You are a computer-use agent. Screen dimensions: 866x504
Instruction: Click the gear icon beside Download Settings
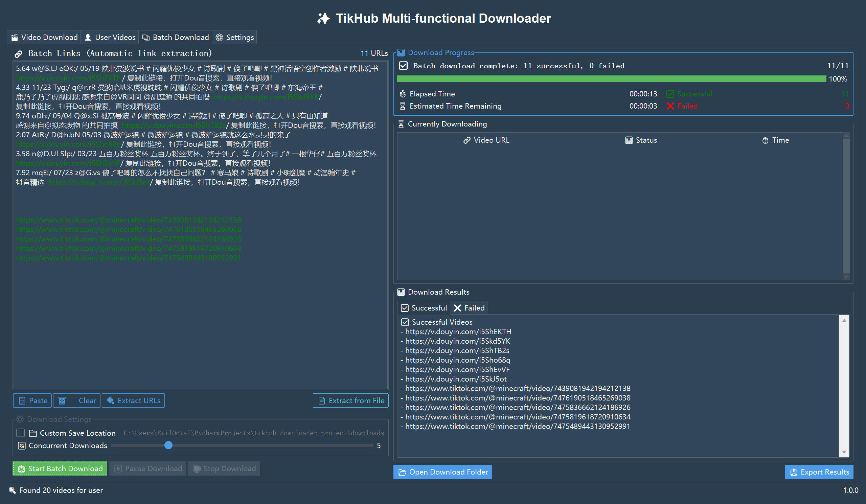coord(20,419)
